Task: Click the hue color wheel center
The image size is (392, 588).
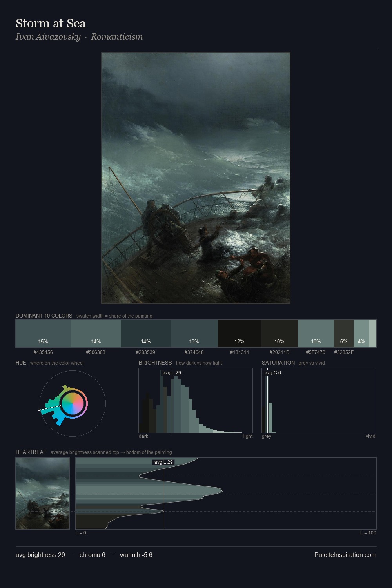Action: pos(73,404)
